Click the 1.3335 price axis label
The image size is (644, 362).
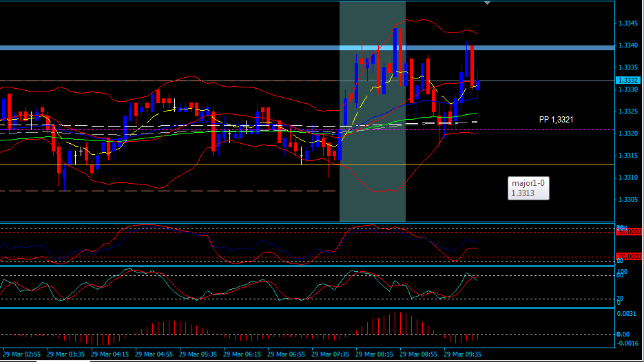[x=628, y=67]
